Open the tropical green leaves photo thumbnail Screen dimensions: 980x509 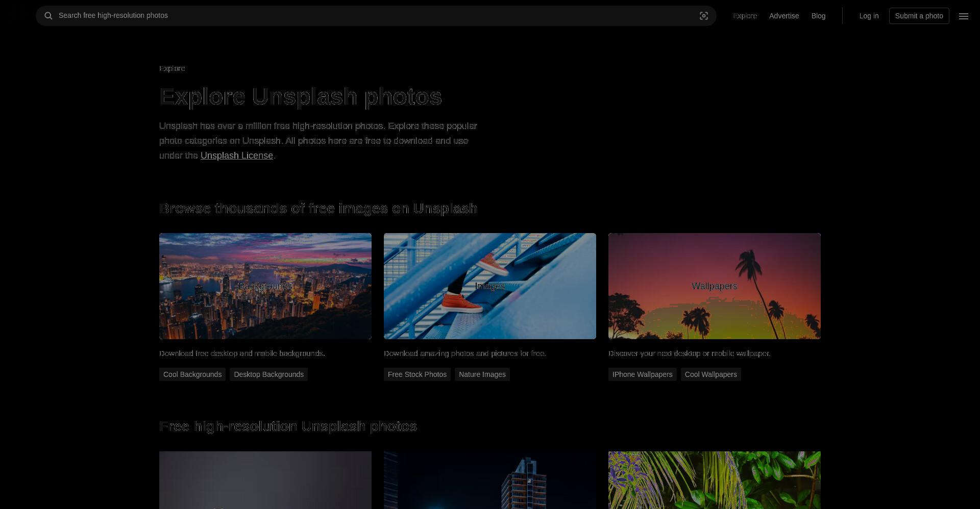tap(715, 480)
